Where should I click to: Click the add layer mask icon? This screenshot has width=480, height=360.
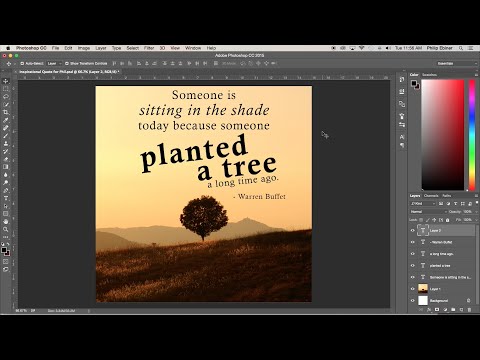437,310
